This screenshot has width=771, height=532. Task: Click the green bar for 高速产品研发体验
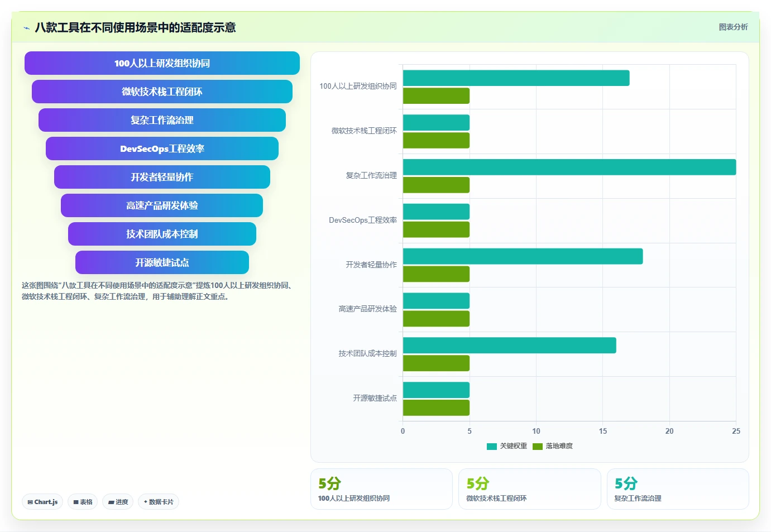pyautogui.click(x=436, y=319)
